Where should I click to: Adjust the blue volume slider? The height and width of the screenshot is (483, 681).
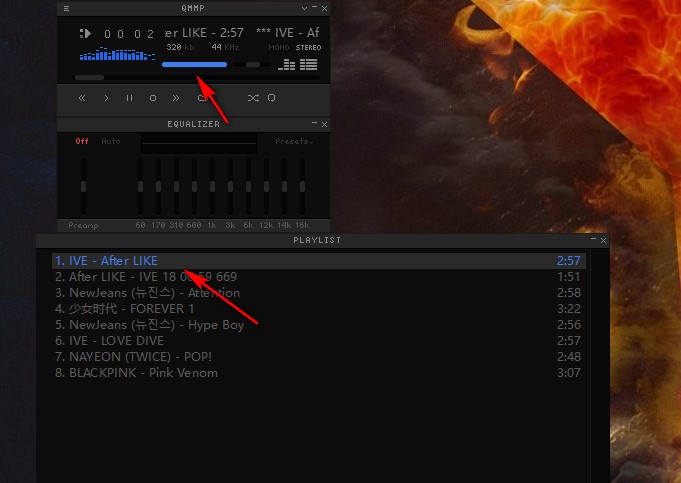click(195, 65)
